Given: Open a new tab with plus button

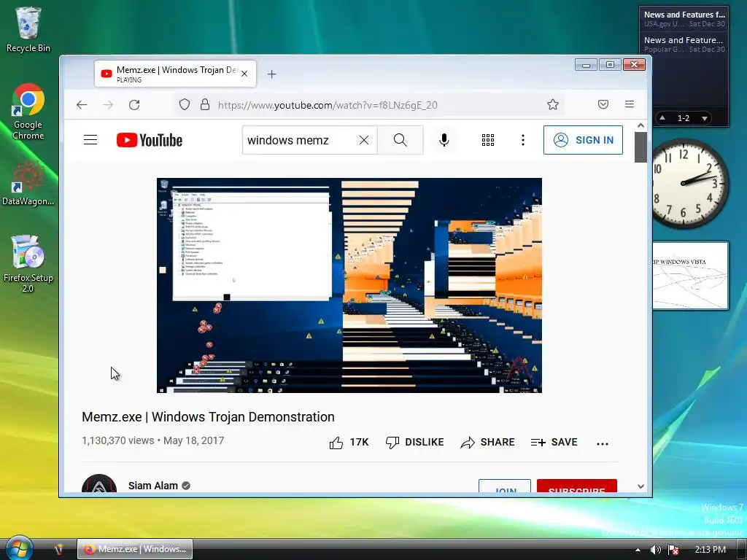Looking at the screenshot, I should [x=271, y=74].
